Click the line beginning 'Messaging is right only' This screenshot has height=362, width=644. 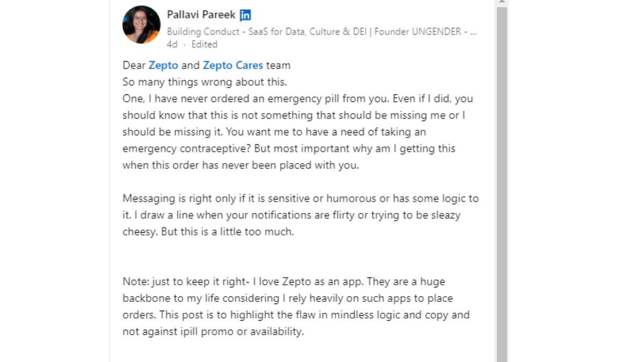301,198
